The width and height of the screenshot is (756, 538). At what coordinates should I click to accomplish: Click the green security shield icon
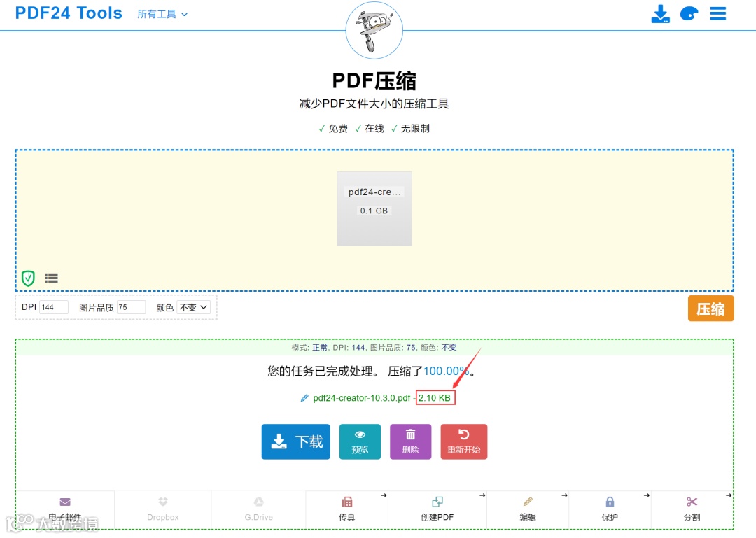[29, 278]
